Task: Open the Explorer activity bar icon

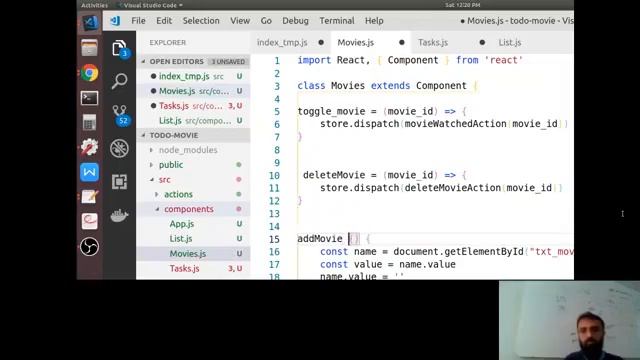Action: tap(119, 49)
